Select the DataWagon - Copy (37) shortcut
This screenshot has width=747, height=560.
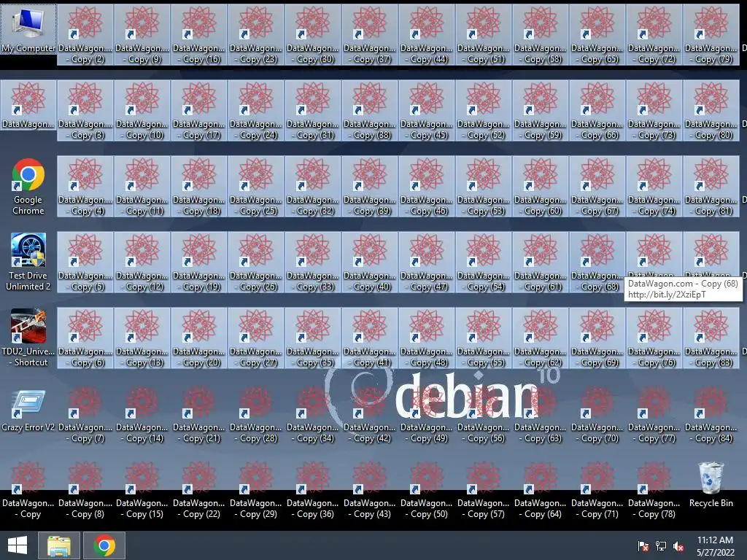pos(370,35)
